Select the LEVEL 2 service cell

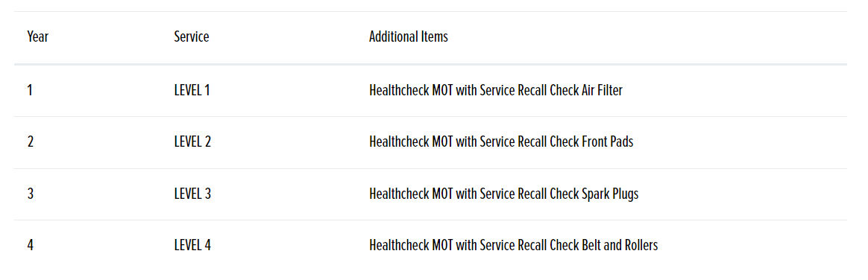tap(192, 142)
